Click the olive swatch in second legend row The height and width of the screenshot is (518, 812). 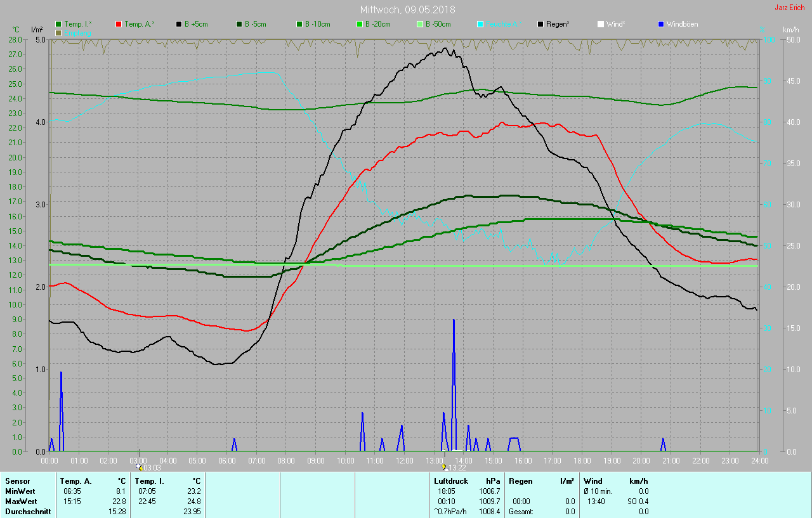58,32
